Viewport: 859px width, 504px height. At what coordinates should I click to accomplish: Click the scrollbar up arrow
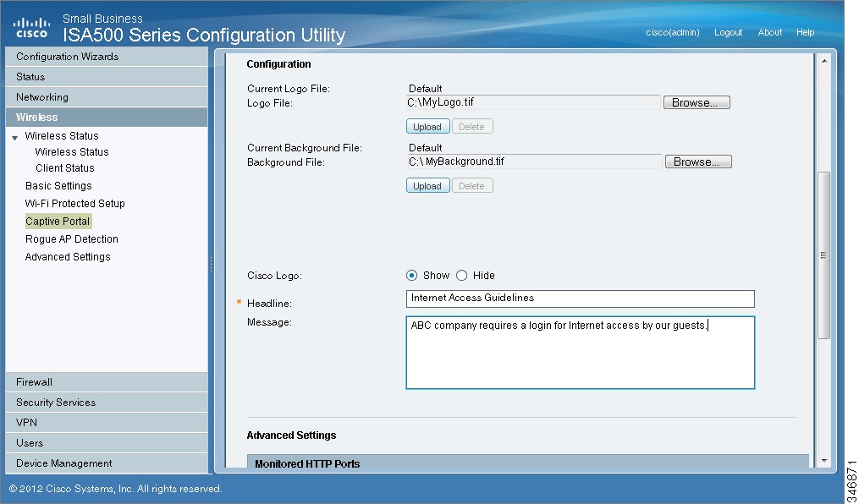824,61
